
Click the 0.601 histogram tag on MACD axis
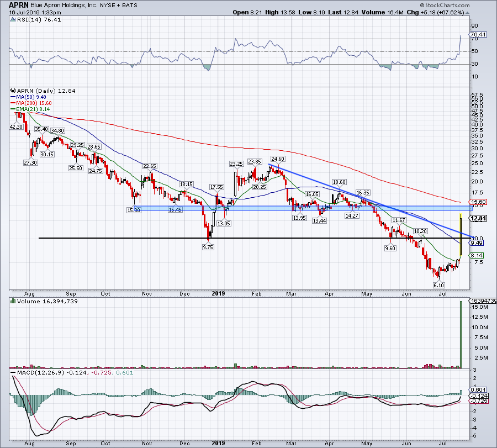pos(479,390)
